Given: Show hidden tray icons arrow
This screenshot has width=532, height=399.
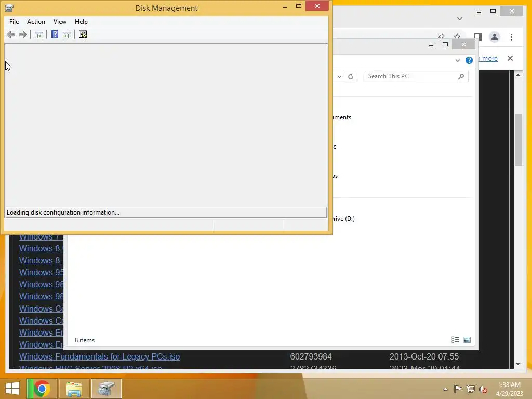Looking at the screenshot, I should pos(445,389).
